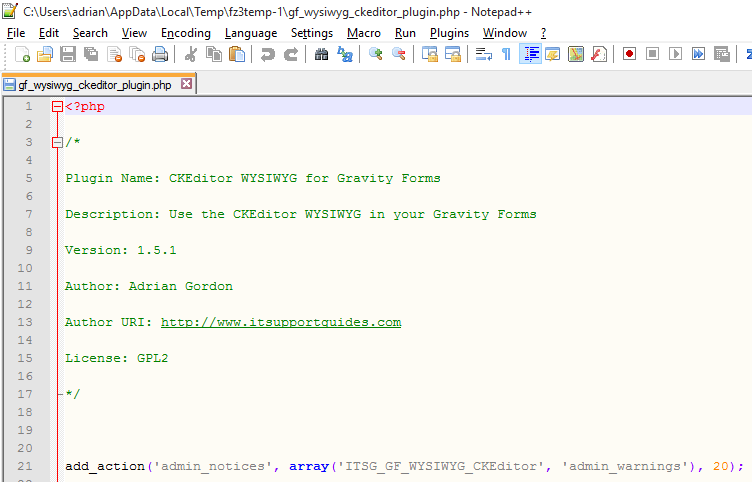Image resolution: width=752 pixels, height=482 pixels.
Task: Stop macro recording with the square stop icon
Action: [652, 54]
